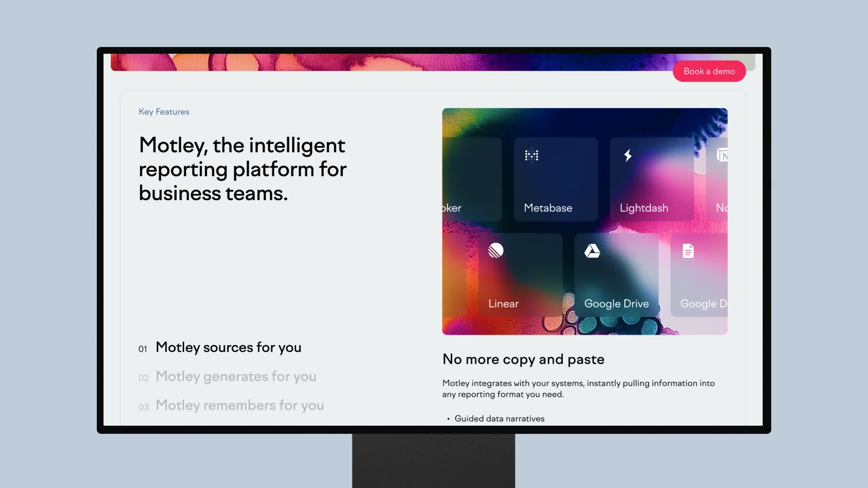Click the 'Guided data narratives' bullet item
Viewport: 868px width, 488px height.
(499, 418)
